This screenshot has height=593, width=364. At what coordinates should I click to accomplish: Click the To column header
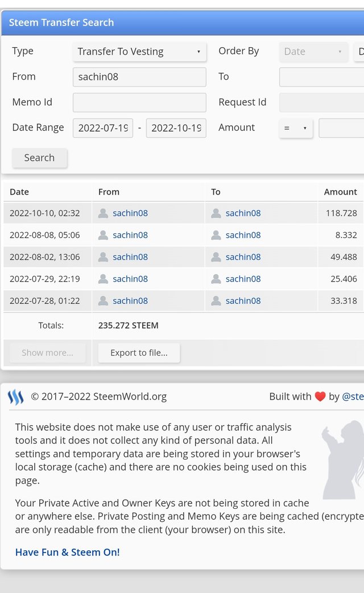tap(216, 192)
